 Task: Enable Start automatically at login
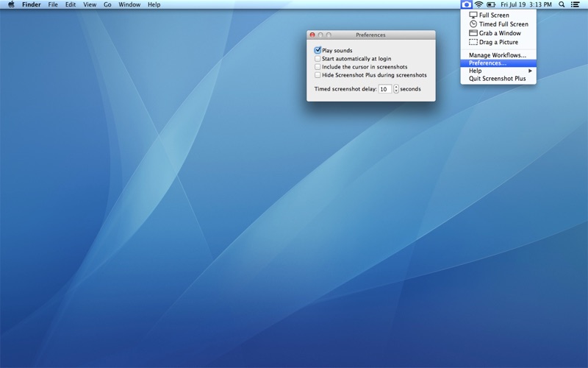(318, 59)
